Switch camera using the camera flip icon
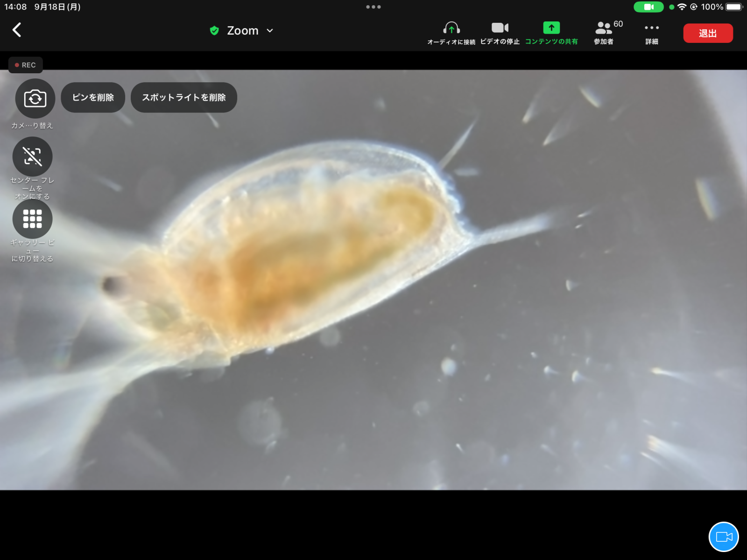The image size is (747, 560). (x=35, y=98)
